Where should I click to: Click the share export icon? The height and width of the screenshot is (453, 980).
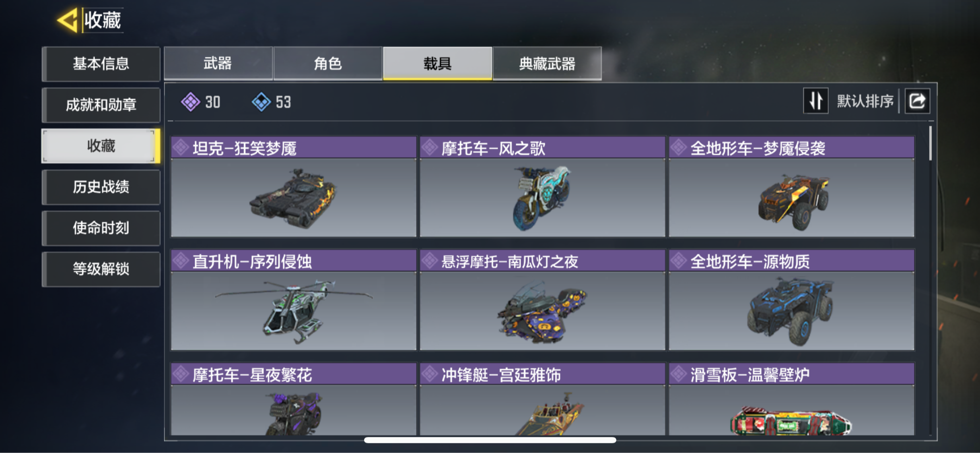[917, 101]
